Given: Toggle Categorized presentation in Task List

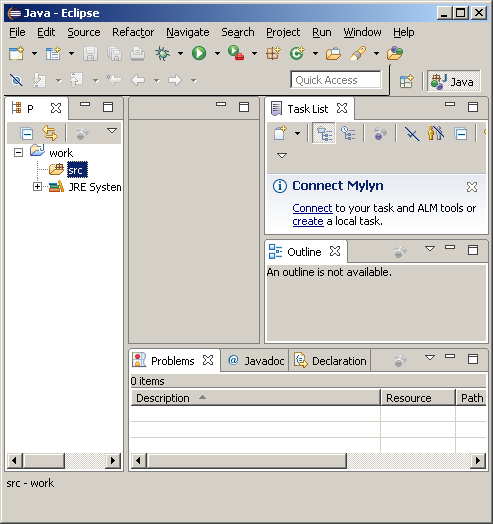Looking at the screenshot, I should click(324, 133).
